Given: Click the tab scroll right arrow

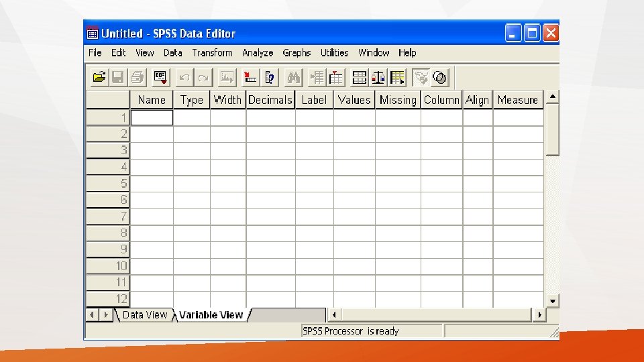Looking at the screenshot, I should (106, 315).
